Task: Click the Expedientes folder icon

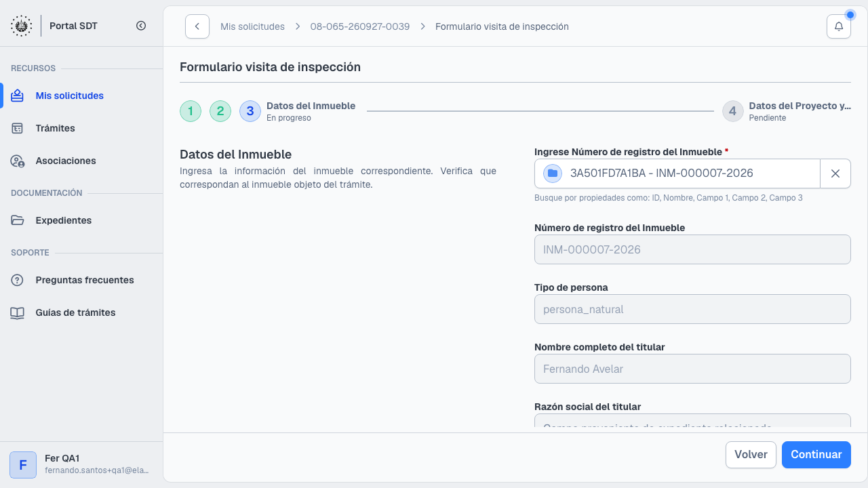Action: 18,220
